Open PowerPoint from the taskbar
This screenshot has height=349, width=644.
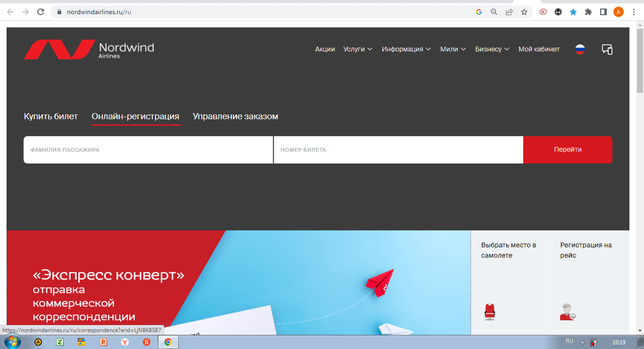[x=103, y=342]
